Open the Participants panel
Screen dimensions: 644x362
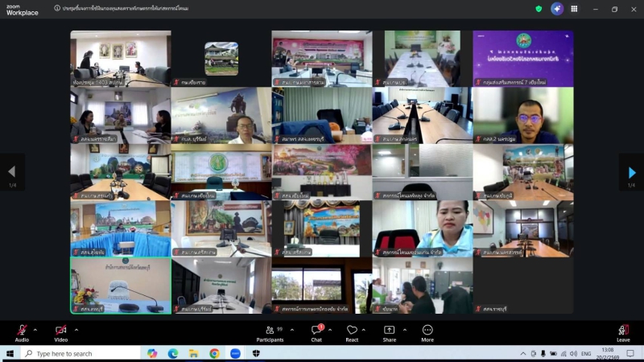pos(269,331)
